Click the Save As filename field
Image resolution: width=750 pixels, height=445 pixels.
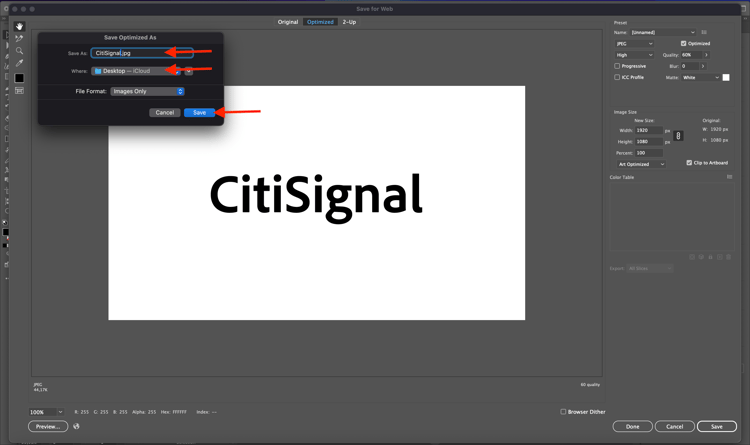coord(142,53)
